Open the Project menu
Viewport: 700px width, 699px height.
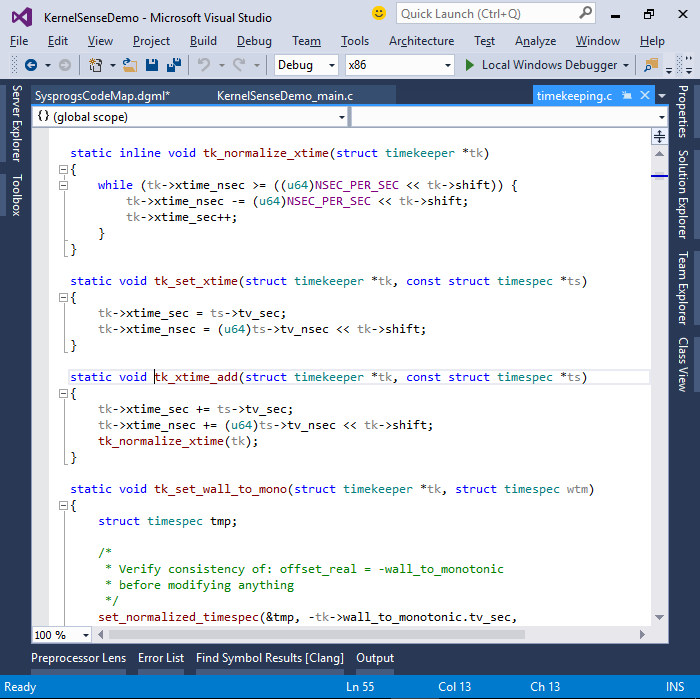point(151,41)
